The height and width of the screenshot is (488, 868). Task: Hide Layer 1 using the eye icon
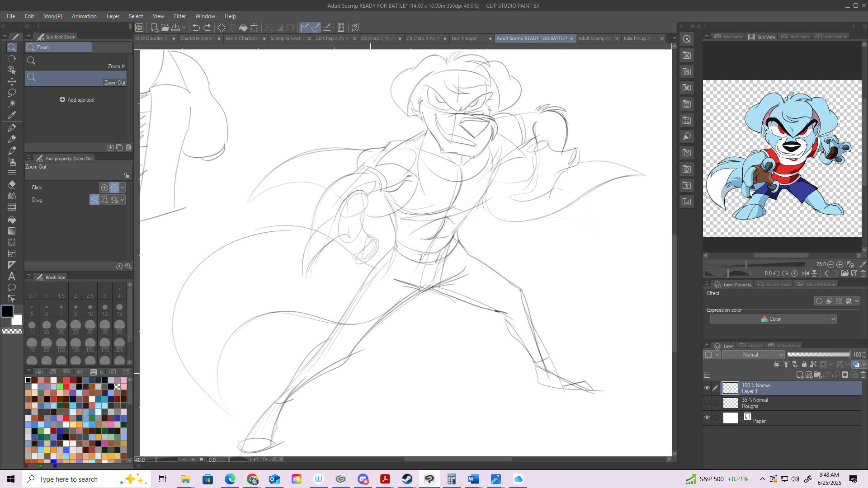707,388
